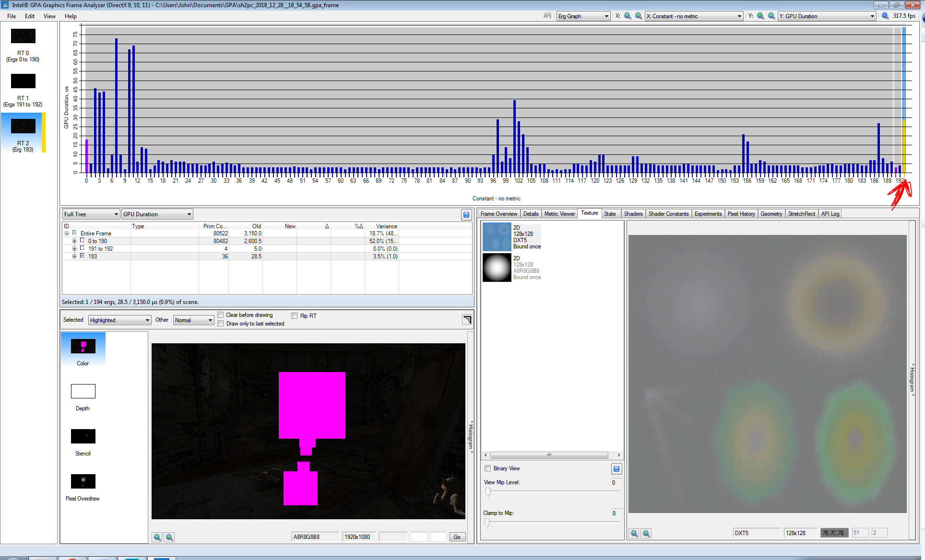
Task: Enable the Clear before drawing checkbox
Action: tap(221, 315)
